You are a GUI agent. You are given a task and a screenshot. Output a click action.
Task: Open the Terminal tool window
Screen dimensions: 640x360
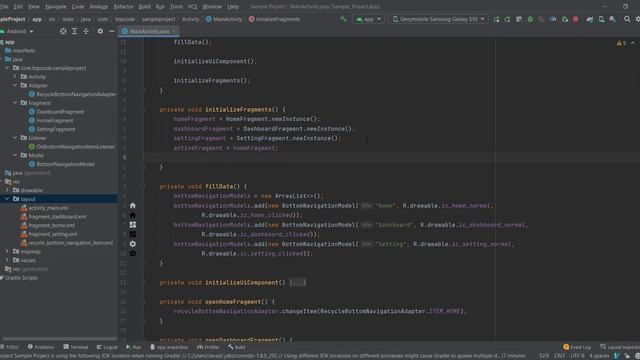(x=76, y=347)
